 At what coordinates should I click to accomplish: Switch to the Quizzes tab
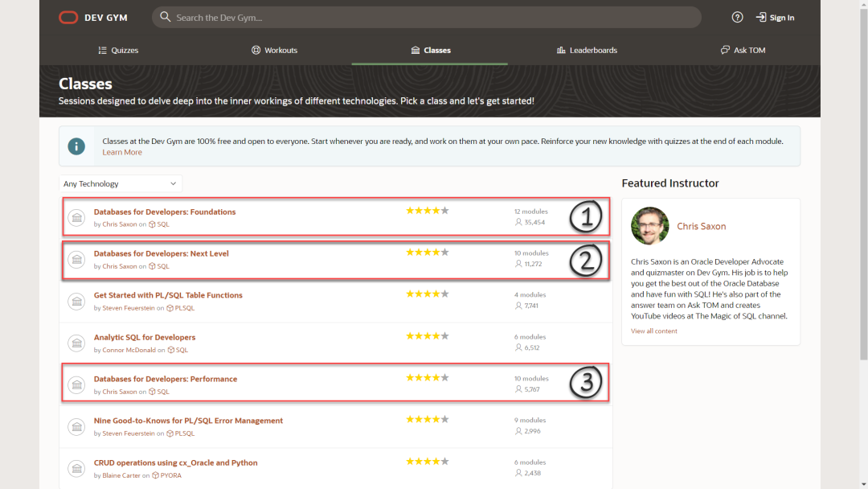click(118, 50)
